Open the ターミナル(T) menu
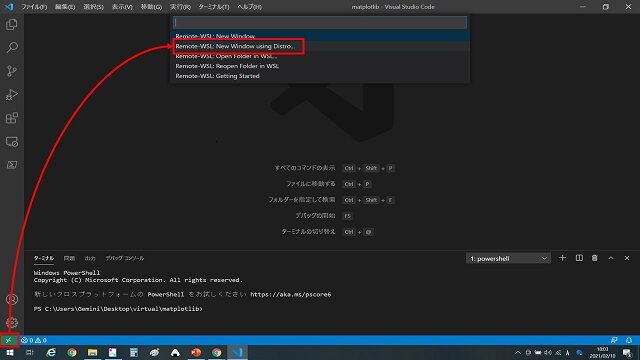Viewport: 640px width, 360px height. [213, 7]
